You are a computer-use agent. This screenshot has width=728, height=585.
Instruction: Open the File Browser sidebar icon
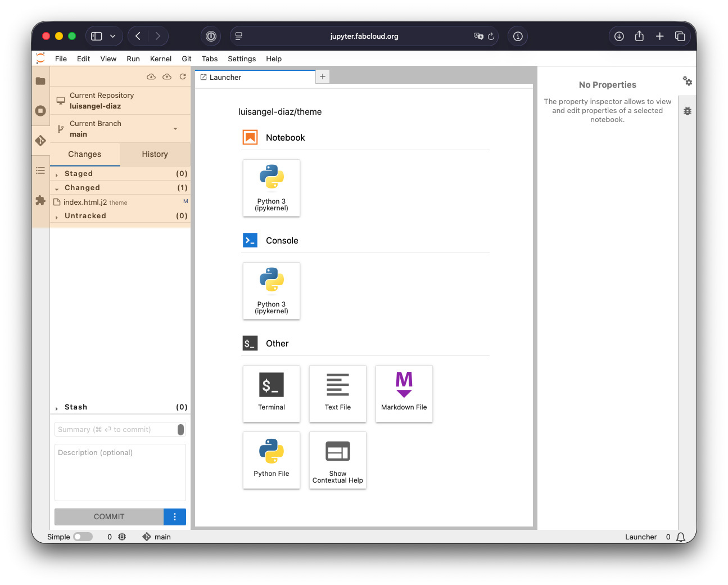[x=40, y=81]
